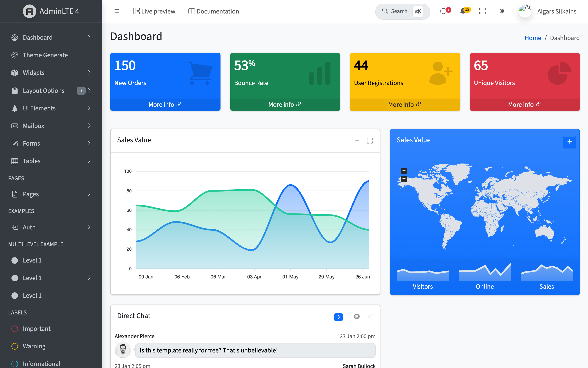
Task: Toggle fullscreen mode icon in navbar
Action: 482,11
